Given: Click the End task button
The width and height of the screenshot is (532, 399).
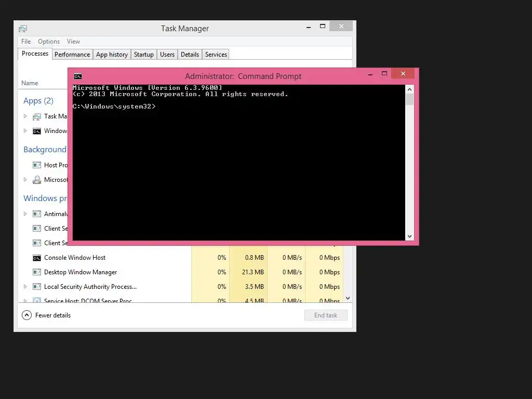Looking at the screenshot, I should pos(326,315).
